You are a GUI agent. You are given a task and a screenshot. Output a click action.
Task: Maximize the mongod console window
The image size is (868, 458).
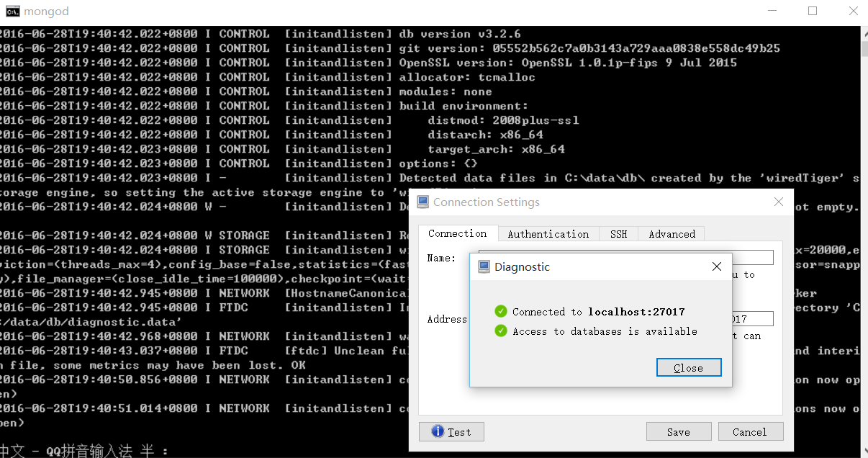pyautogui.click(x=813, y=11)
